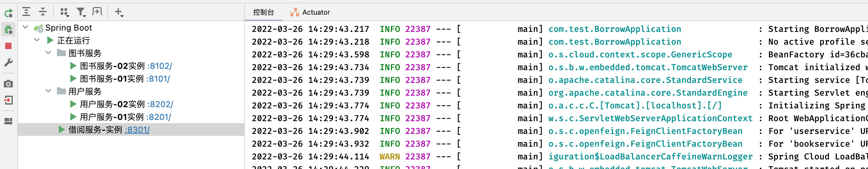Click o.s.cloud.context.scope.GenericScope logger text
The width and height of the screenshot is (868, 169).
(x=640, y=55)
